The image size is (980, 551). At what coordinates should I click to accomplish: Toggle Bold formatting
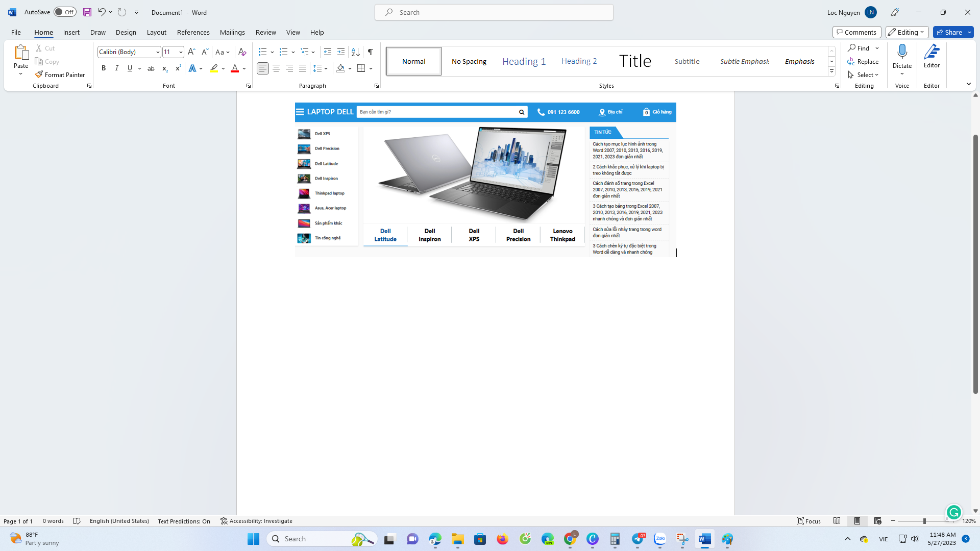point(104,68)
